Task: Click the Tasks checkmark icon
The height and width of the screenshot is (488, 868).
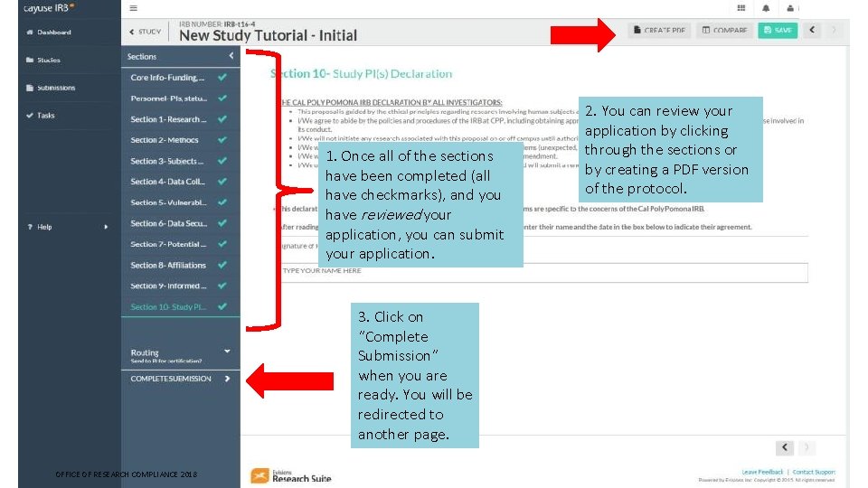Action: [29, 115]
